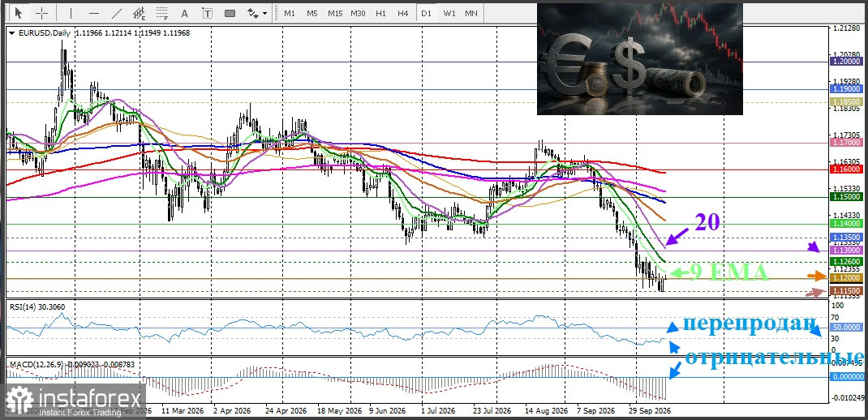Choose the vertical line drawing tool
This screenshot has height=420, width=868.
coord(71,13)
